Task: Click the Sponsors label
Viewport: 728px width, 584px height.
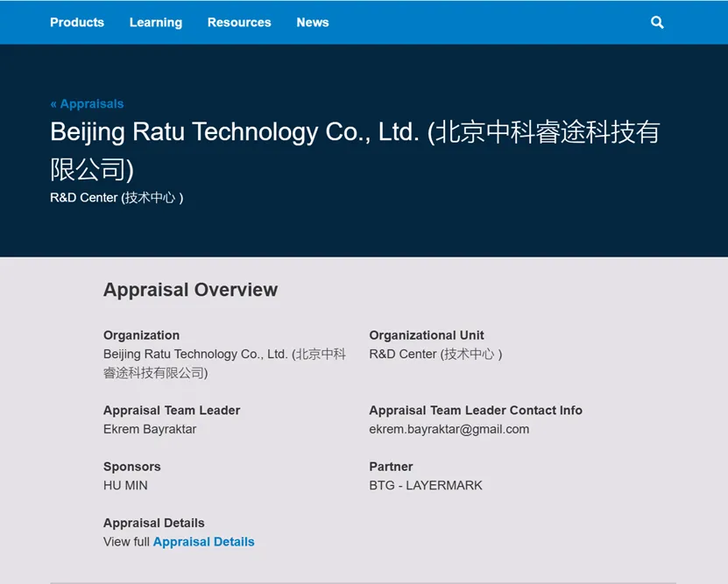Action: click(x=132, y=466)
